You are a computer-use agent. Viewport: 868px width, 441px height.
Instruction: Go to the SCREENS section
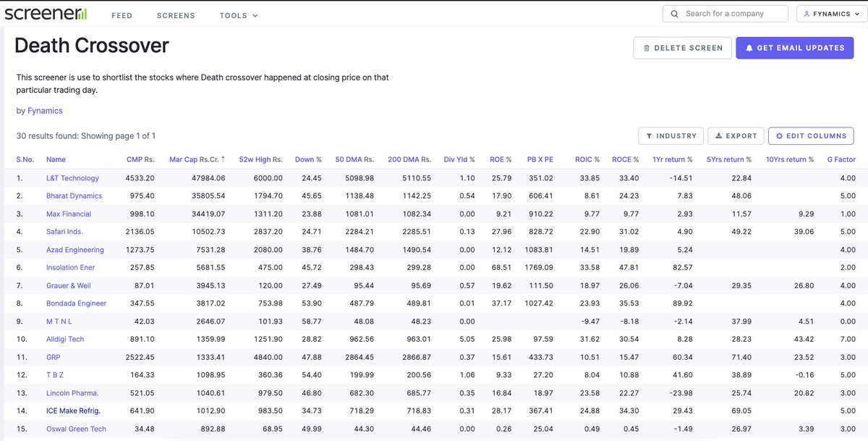(x=176, y=14)
